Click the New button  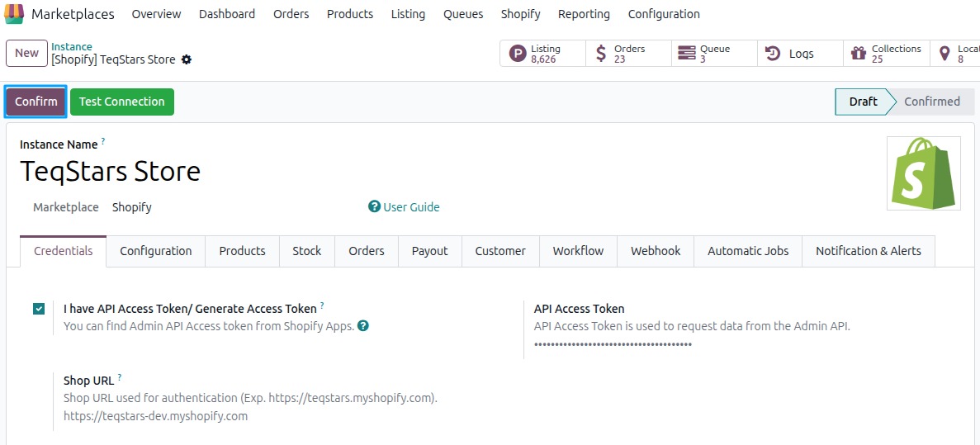(27, 53)
